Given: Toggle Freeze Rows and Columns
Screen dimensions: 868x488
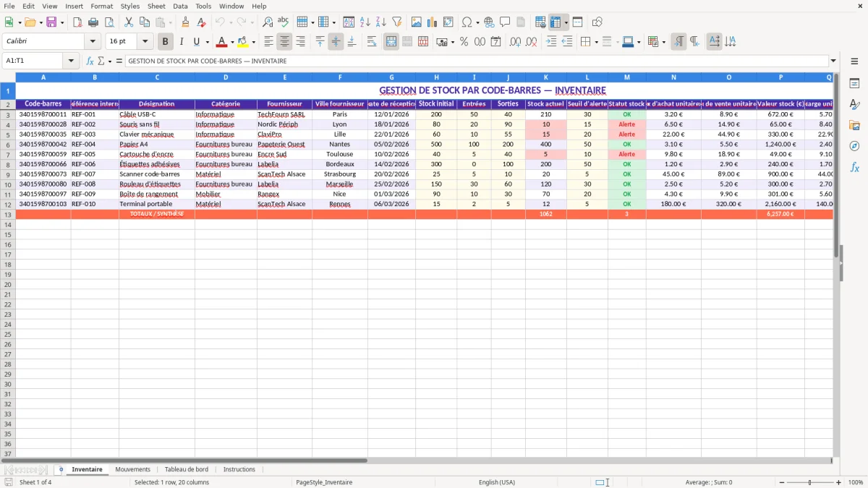Looking at the screenshot, I should tap(556, 22).
